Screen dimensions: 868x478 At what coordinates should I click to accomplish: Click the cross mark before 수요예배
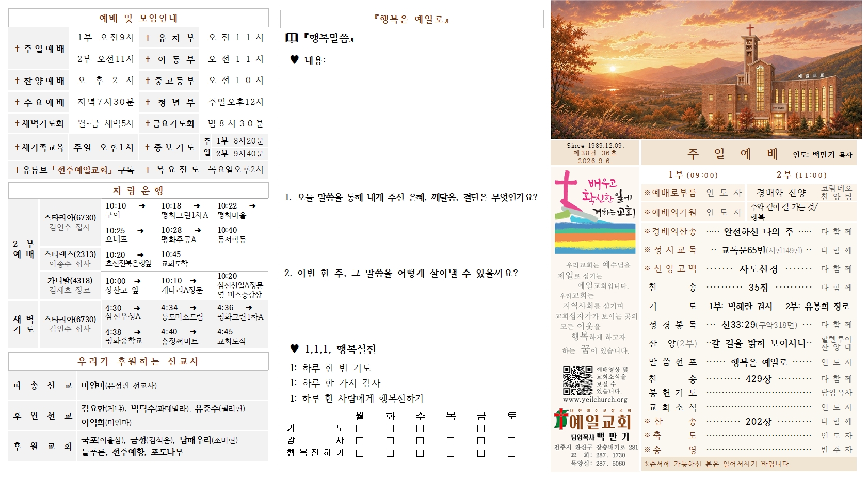17,102
